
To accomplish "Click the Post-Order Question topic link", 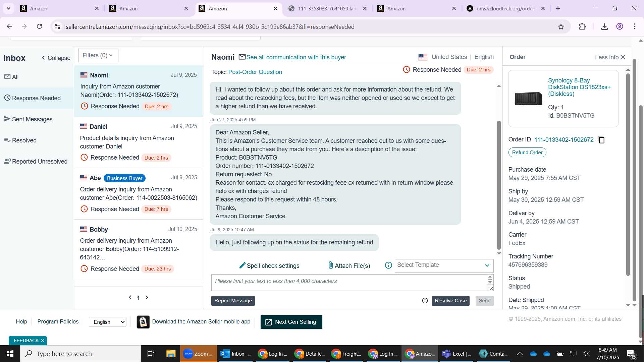I will coord(255,72).
